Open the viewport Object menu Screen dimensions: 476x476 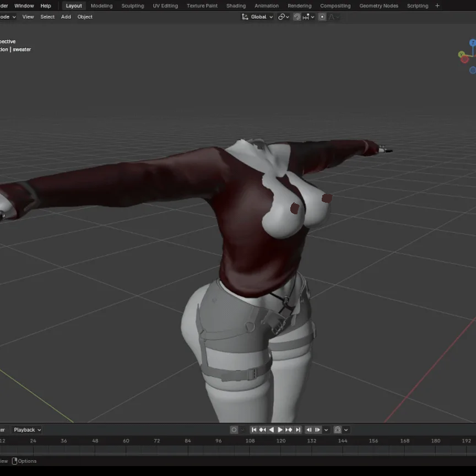pyautogui.click(x=85, y=17)
